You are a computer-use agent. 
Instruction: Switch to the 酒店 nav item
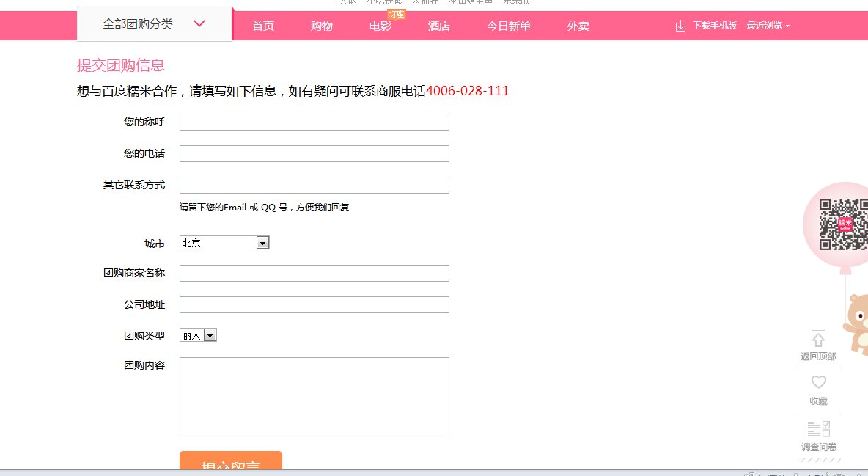[438, 26]
